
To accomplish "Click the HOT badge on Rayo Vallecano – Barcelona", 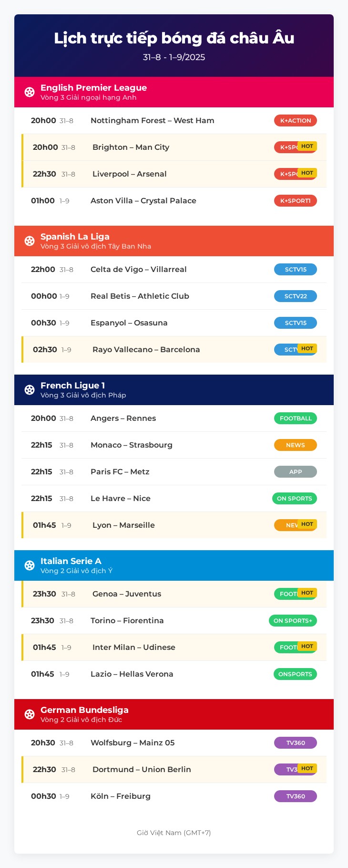I will point(307,349).
